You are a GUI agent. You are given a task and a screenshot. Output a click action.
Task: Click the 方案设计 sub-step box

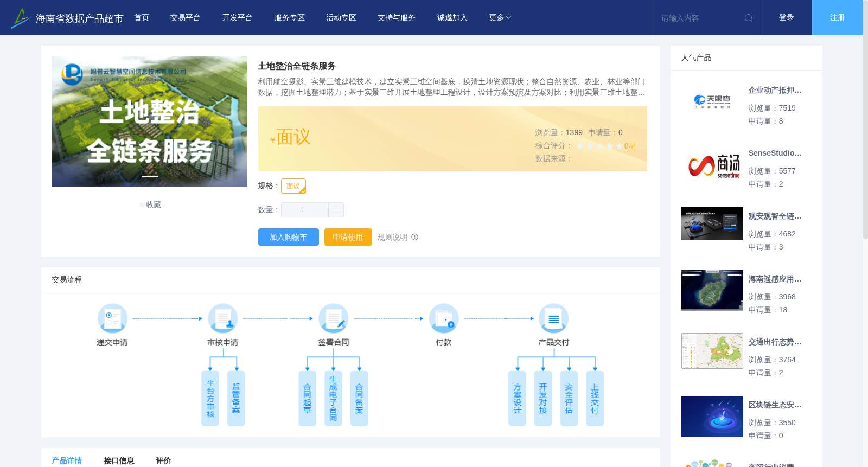(x=517, y=399)
